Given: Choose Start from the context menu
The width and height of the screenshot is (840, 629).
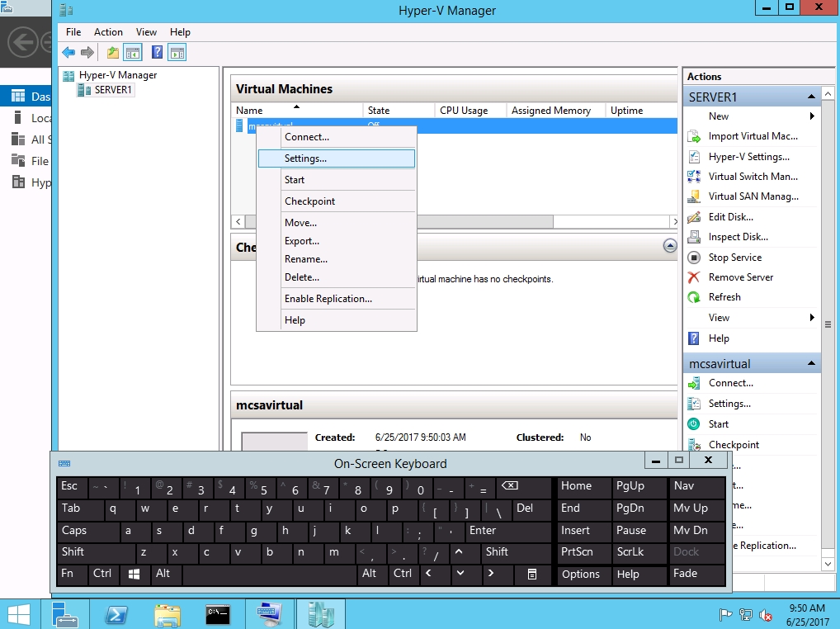Looking at the screenshot, I should [x=337, y=179].
